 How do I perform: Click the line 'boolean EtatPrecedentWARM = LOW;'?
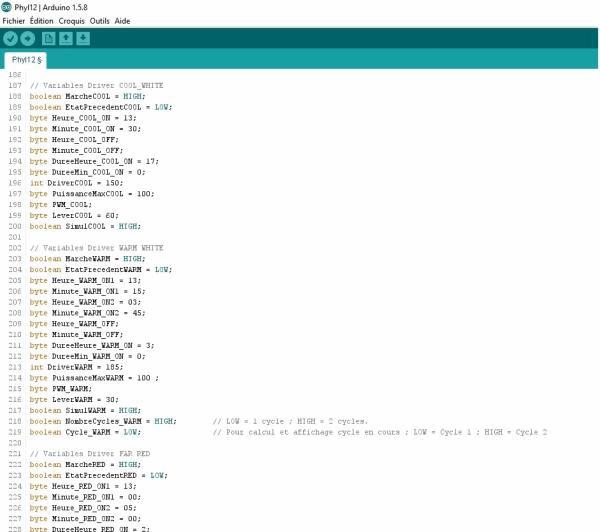101,269
